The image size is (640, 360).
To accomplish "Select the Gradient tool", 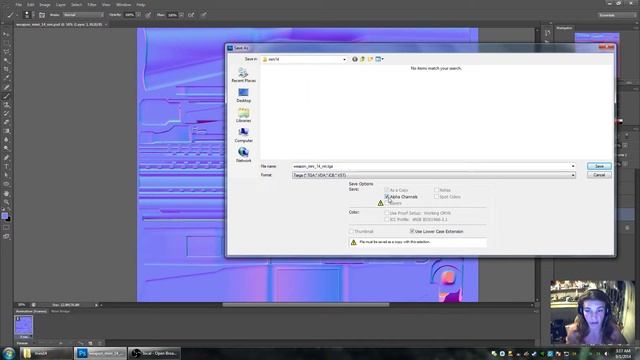I will (x=6, y=131).
